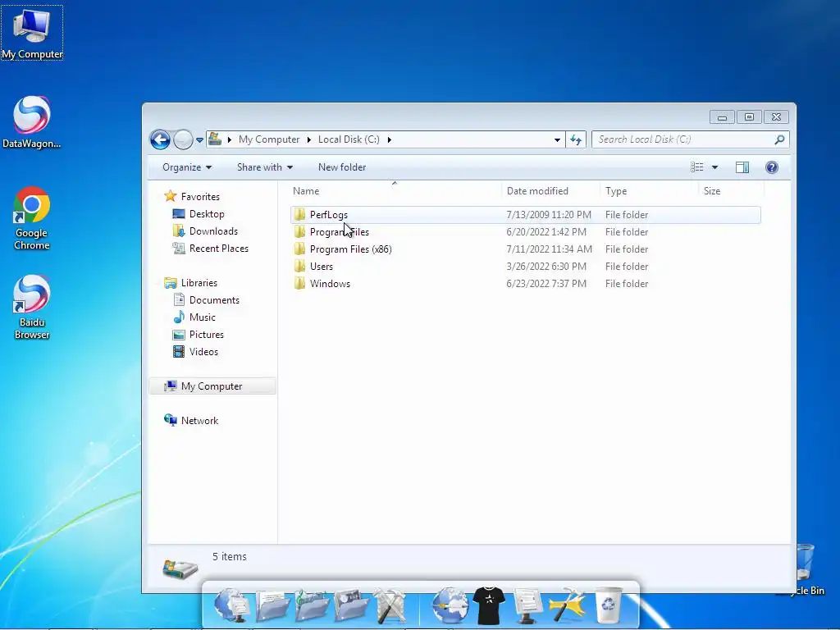This screenshot has width=840, height=630.
Task: Select Local Disk (C:) breadcrumb
Action: point(349,139)
